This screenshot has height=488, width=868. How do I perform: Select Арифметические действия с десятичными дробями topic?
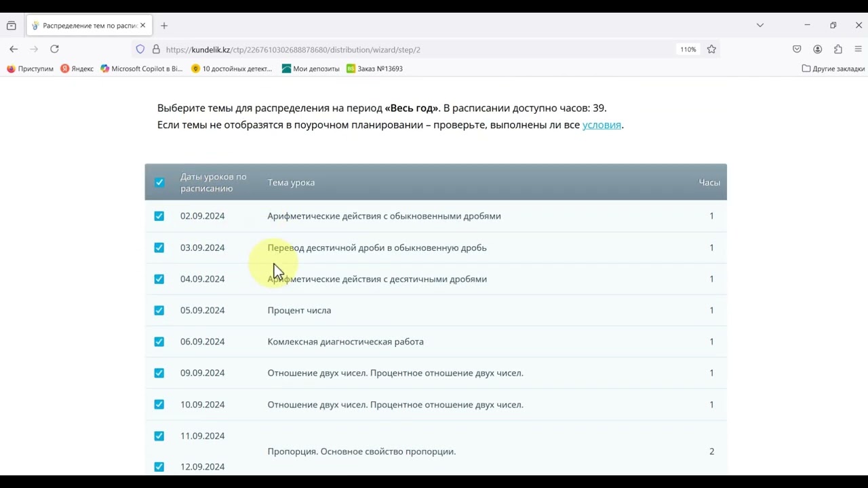[377, 279]
